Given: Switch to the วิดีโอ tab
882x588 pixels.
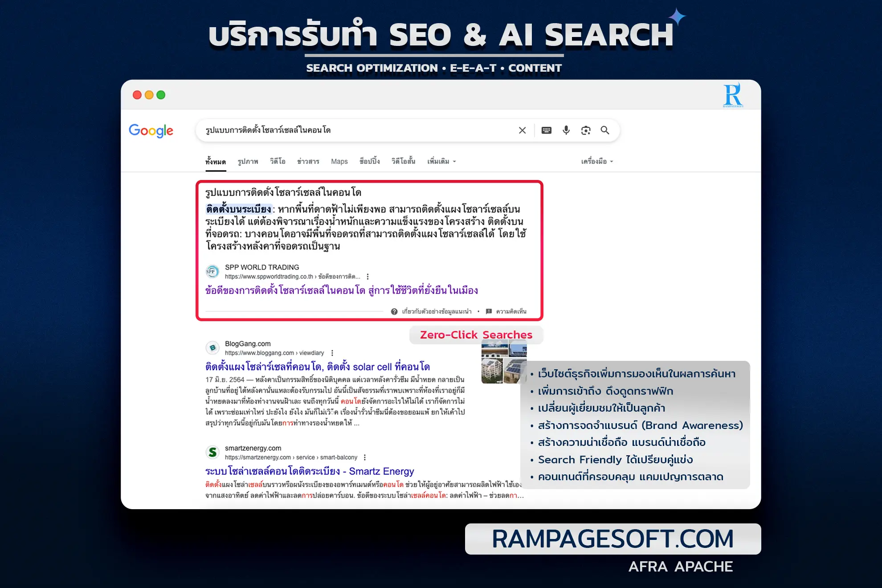Looking at the screenshot, I should point(278,161).
